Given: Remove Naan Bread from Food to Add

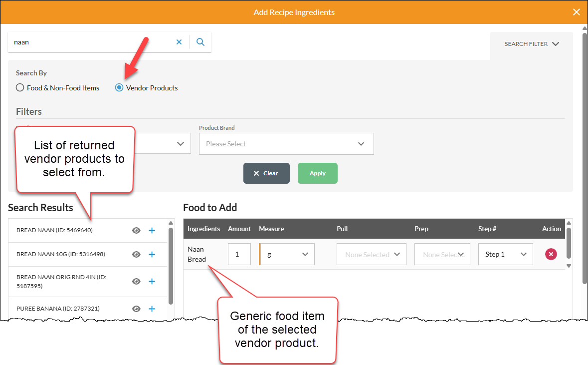Looking at the screenshot, I should tap(551, 254).
